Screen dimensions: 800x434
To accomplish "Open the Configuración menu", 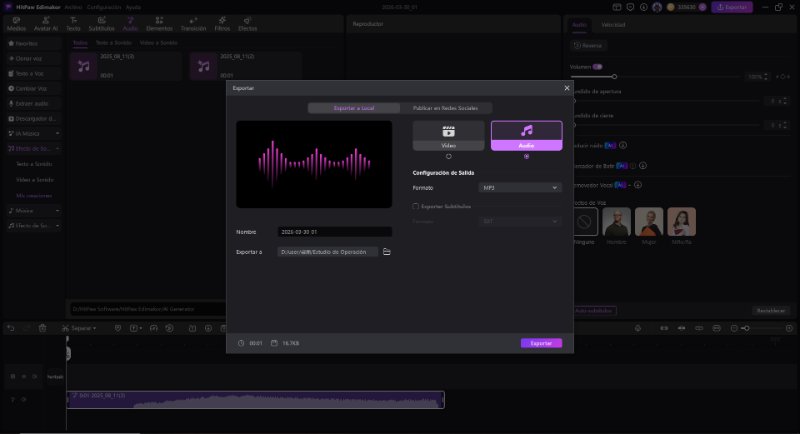I will [x=104, y=7].
